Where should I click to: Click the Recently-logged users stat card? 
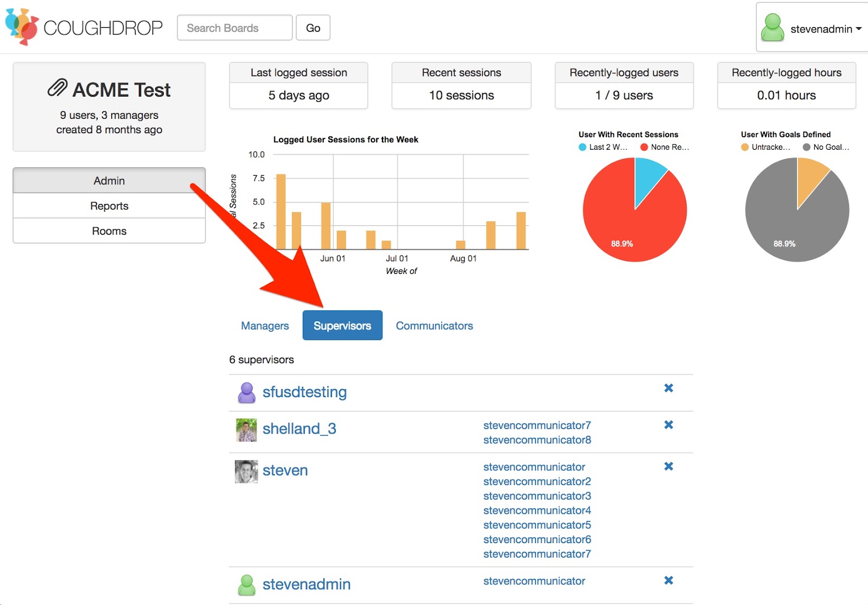(624, 86)
